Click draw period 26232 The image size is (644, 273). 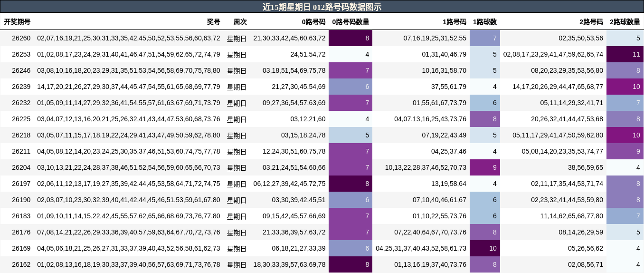pyautogui.click(x=21, y=103)
